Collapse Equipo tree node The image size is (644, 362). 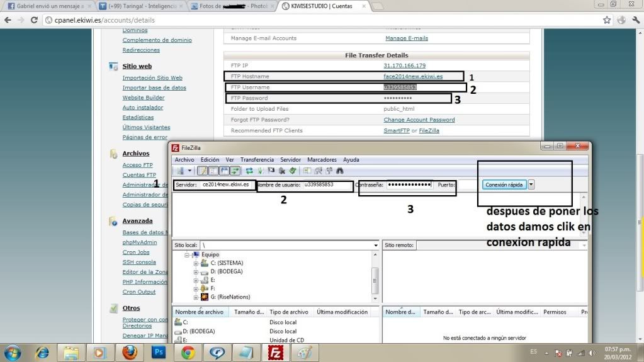pyautogui.click(x=187, y=255)
